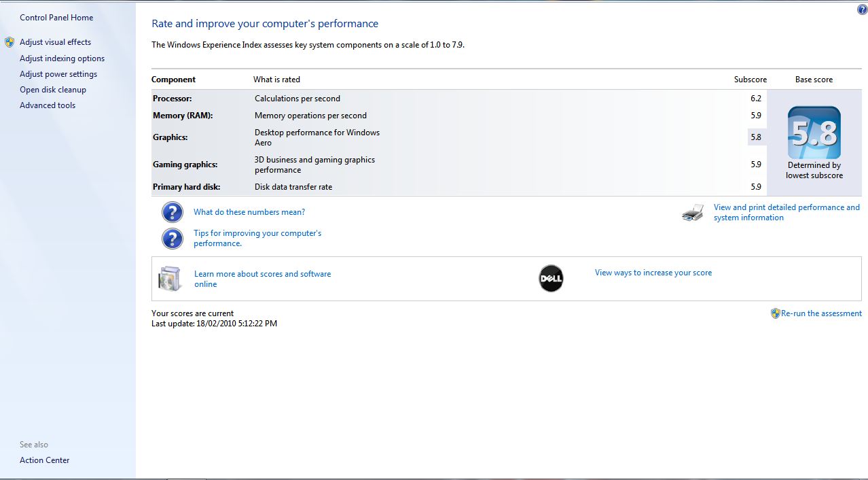Click the printer icon for detailed performance info
Viewport: 868px width, 480px height.
pyautogui.click(x=693, y=213)
